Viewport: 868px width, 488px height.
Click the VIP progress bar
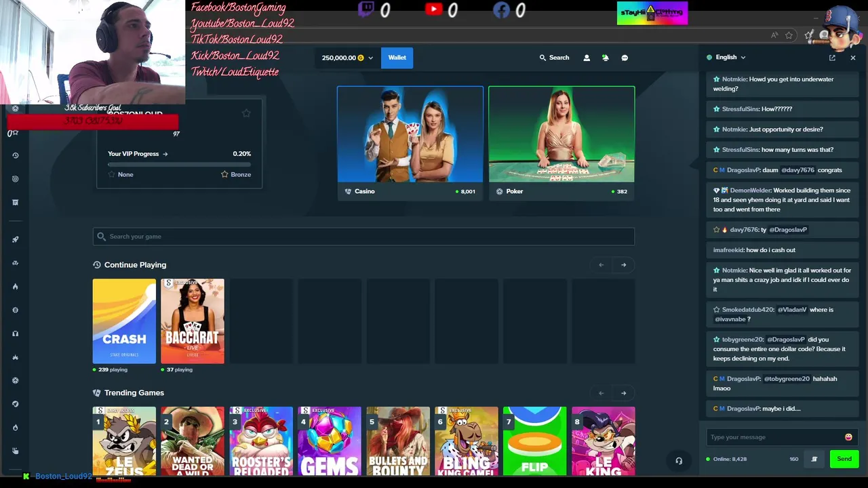(179, 164)
